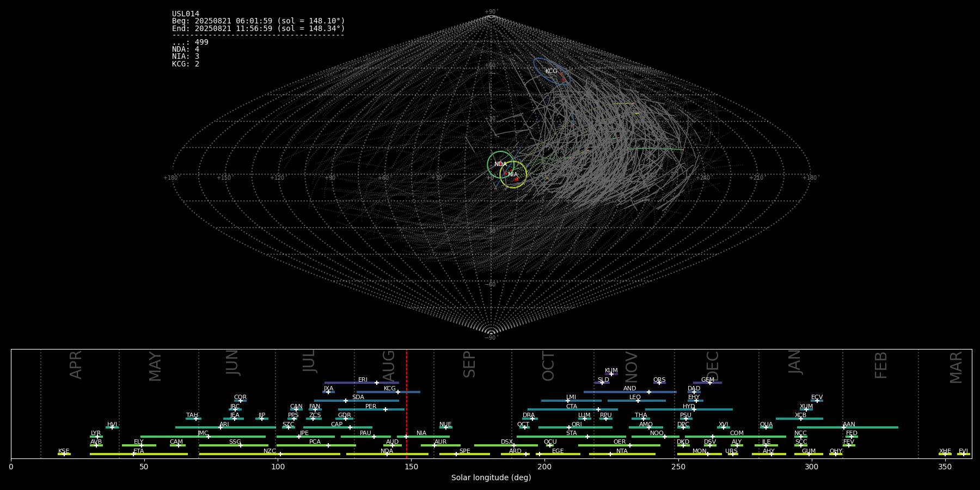The image size is (980, 490).
Task: Click the NZC shower label in timeline
Action: 269,451
